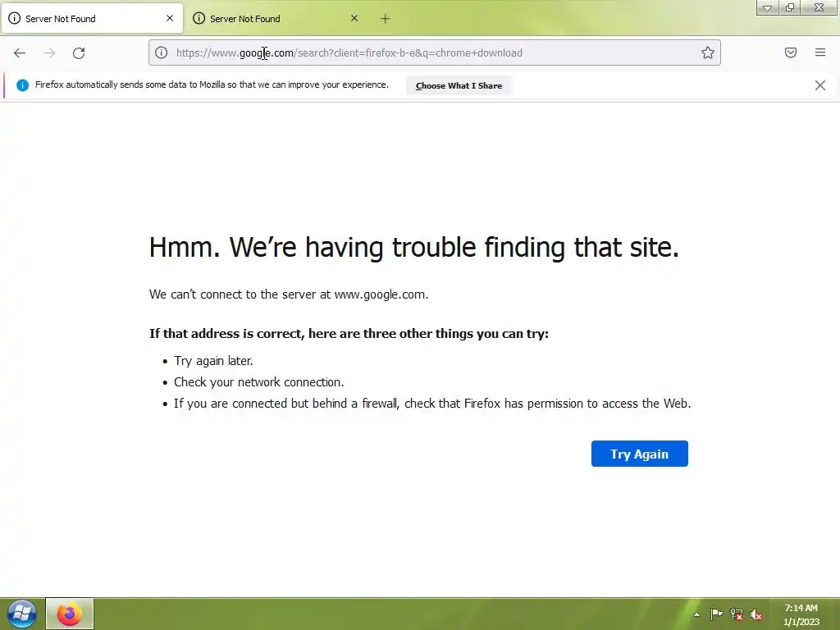Viewport: 840px width, 630px height.
Task: Save page to Pocket icon
Action: 791,52
